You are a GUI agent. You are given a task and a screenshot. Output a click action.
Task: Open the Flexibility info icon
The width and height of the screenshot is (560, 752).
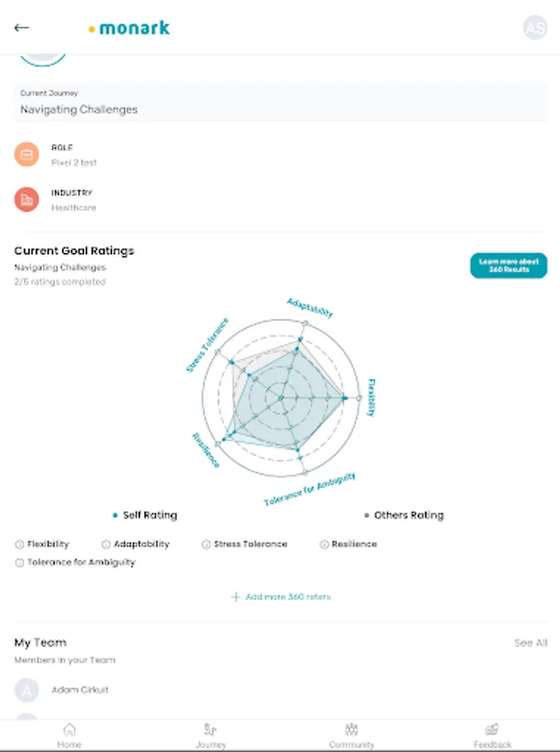[x=19, y=545]
